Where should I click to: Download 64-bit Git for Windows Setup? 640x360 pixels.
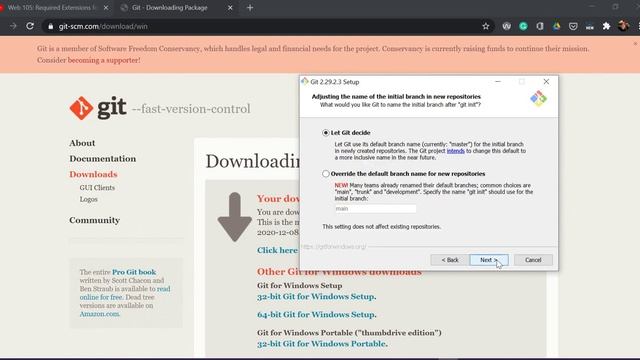[x=317, y=314]
